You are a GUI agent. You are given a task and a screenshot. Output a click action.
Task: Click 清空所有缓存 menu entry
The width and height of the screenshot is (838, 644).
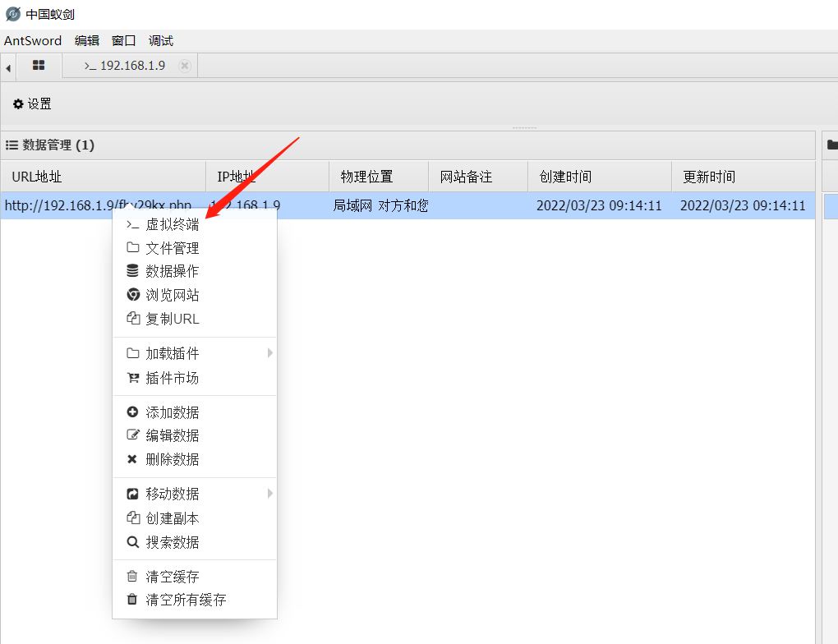pyautogui.click(x=195, y=600)
